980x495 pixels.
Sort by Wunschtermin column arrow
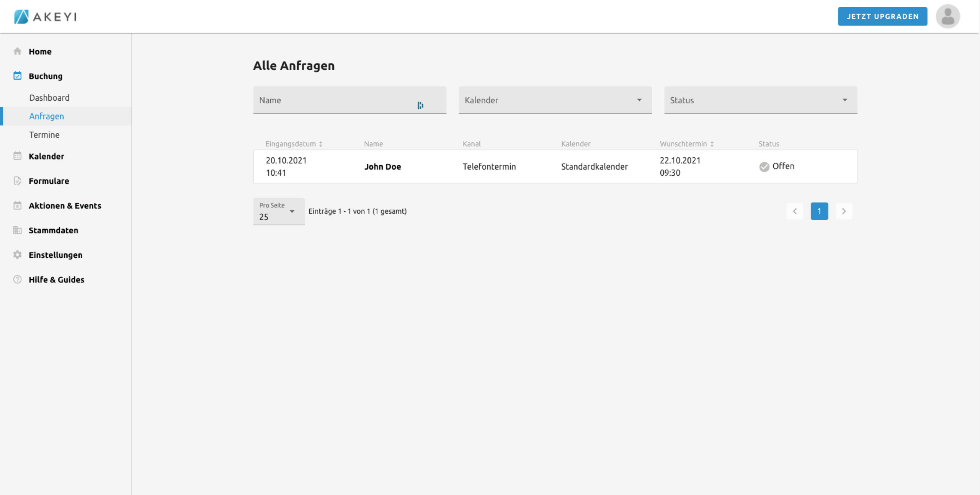click(x=712, y=144)
